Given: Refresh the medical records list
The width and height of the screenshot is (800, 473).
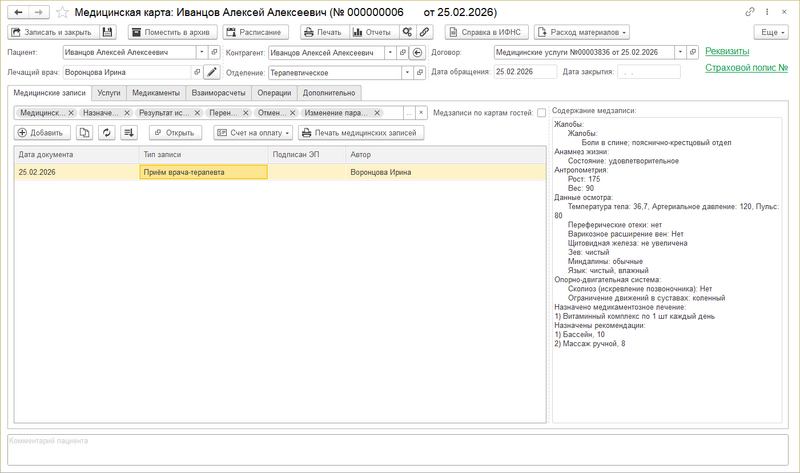Looking at the screenshot, I should click(106, 132).
